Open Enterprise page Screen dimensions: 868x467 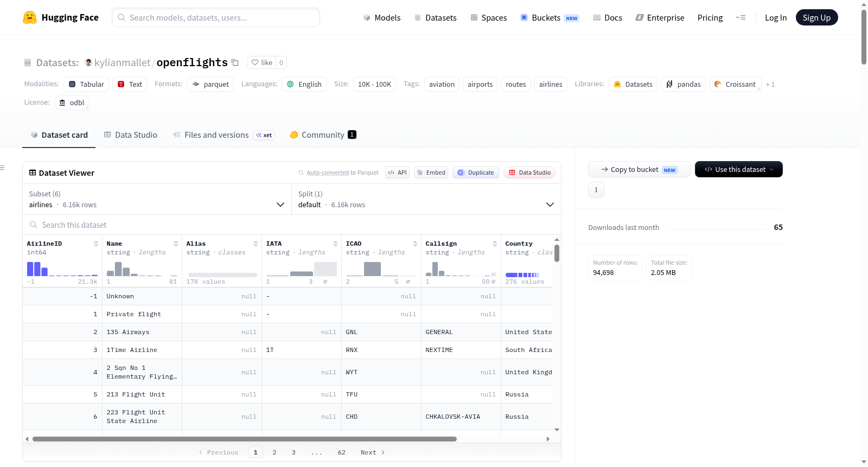point(660,17)
